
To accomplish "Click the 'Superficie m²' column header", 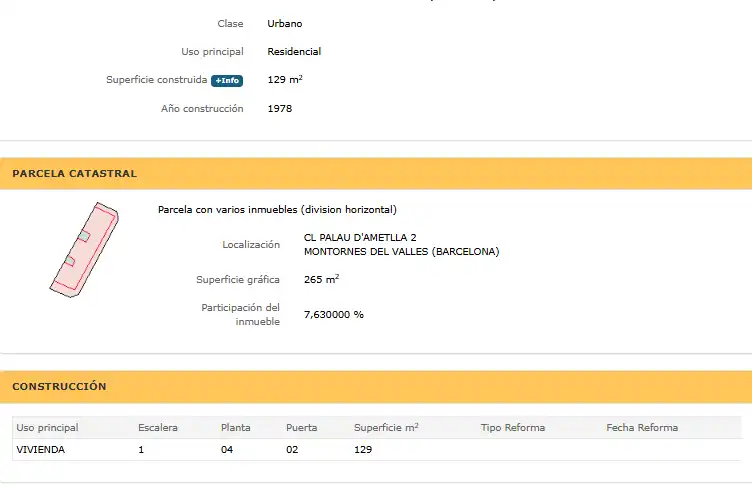I will tap(386, 427).
